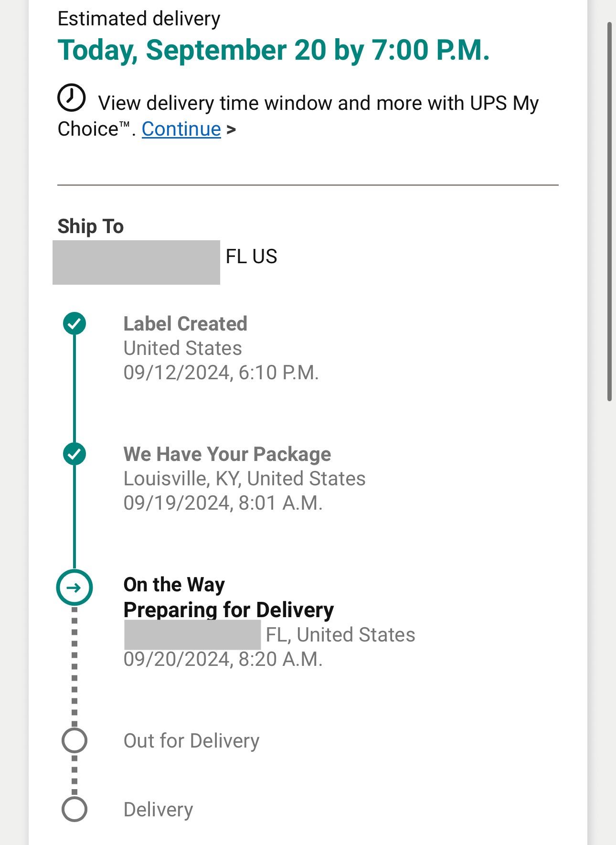This screenshot has width=616, height=845.
Task: Click the Preparing for Delivery status text
Action: pyautogui.click(x=229, y=610)
